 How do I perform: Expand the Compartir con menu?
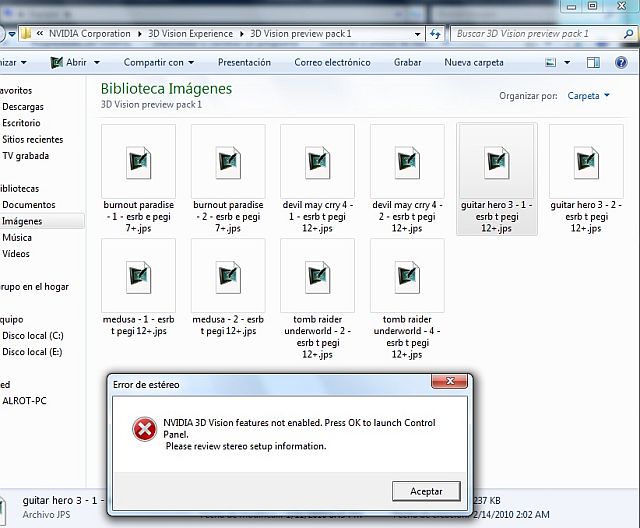(x=158, y=62)
